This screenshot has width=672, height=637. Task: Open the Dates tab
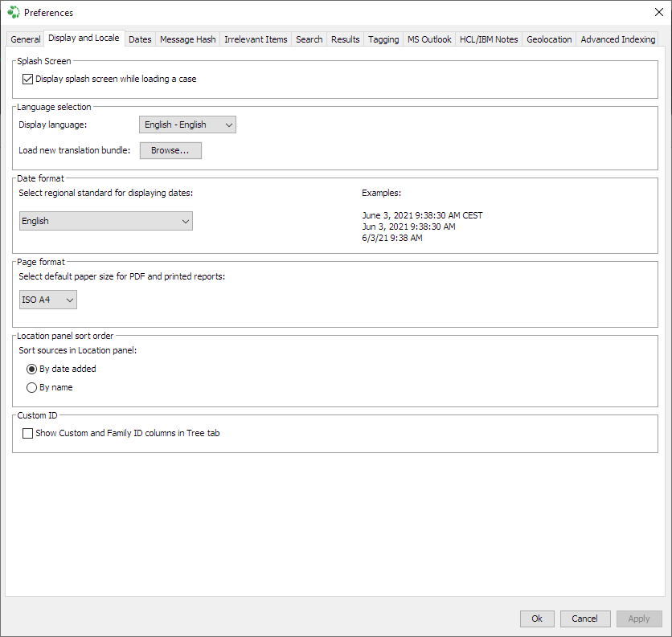pyautogui.click(x=139, y=39)
